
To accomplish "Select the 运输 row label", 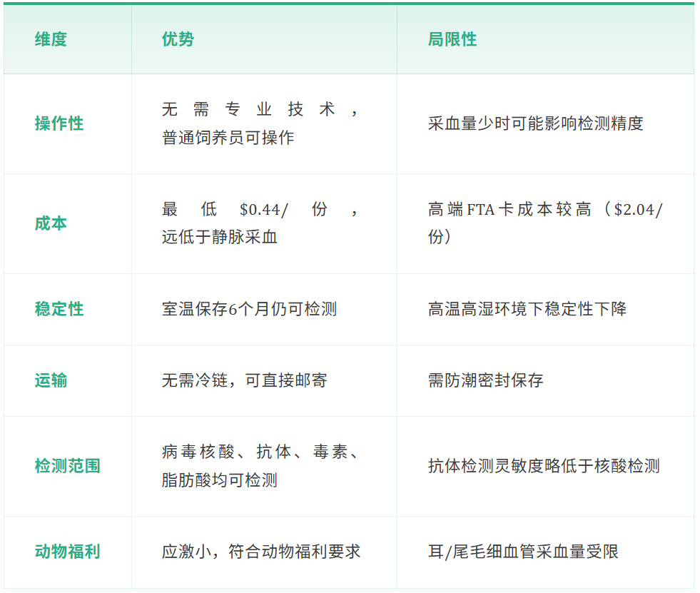I will pyautogui.click(x=51, y=380).
